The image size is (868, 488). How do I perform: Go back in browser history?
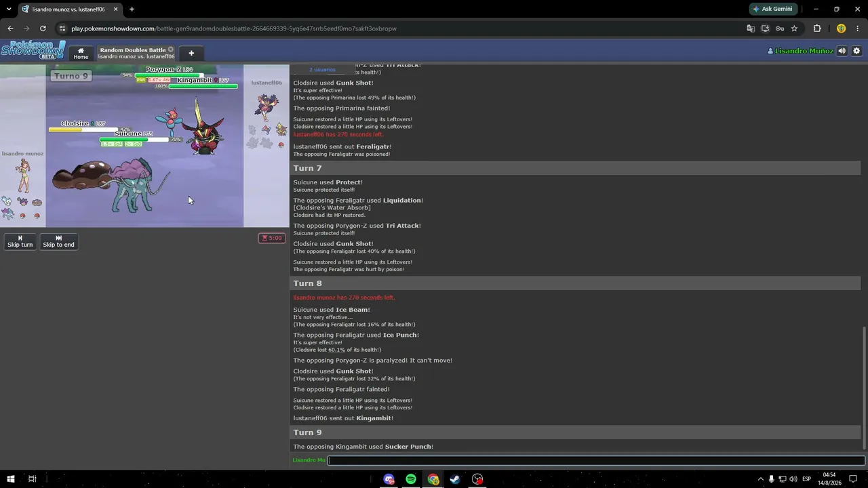click(10, 28)
